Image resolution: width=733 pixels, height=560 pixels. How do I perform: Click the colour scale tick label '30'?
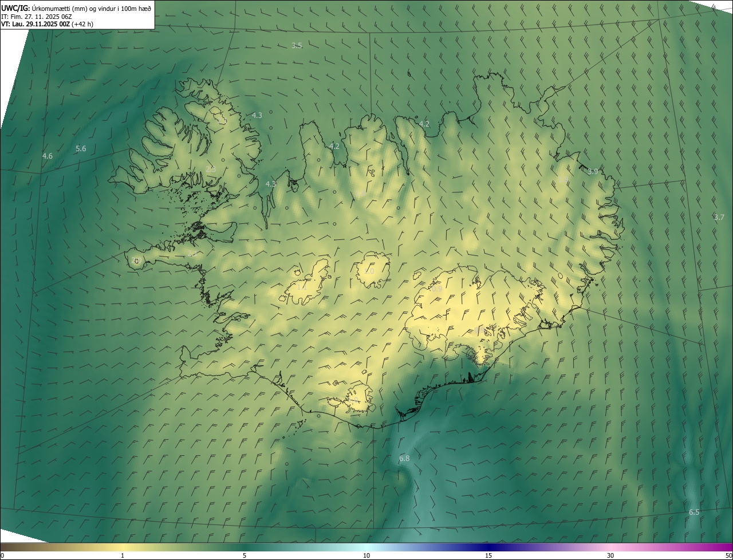point(610,555)
